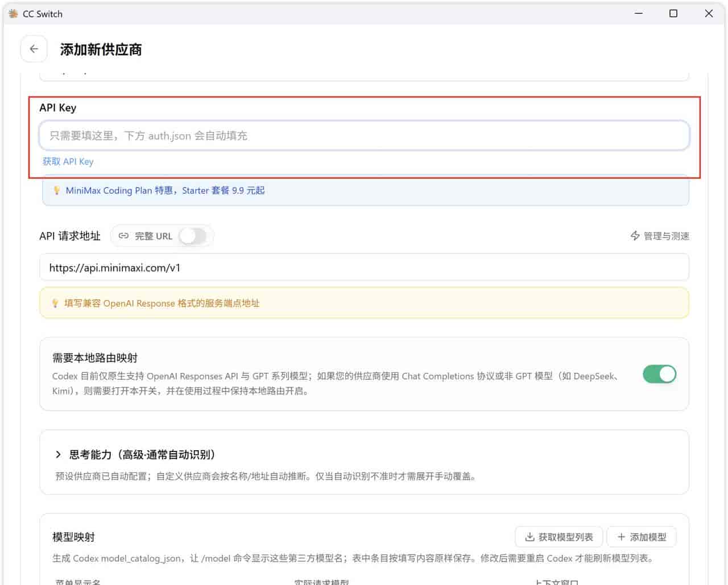Click the link icon beside 完整 URL

[x=123, y=236]
